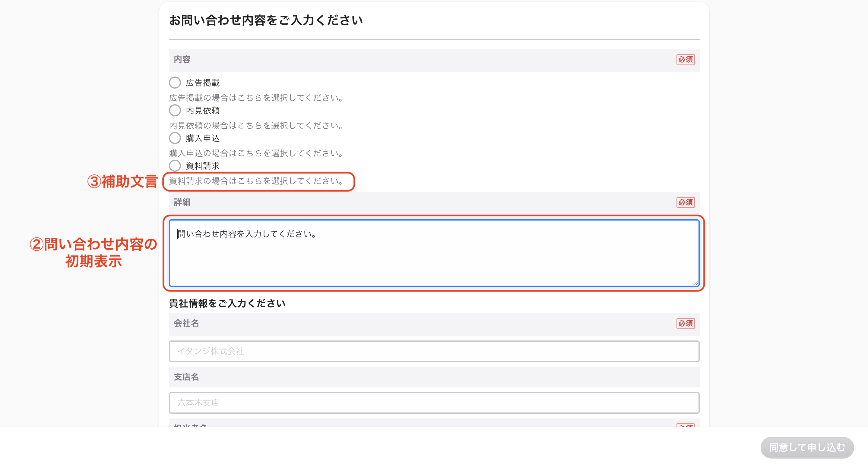Viewport: 868px width, 467px height.
Task: Select the 広告掲載 radio button
Action: pyautogui.click(x=175, y=83)
